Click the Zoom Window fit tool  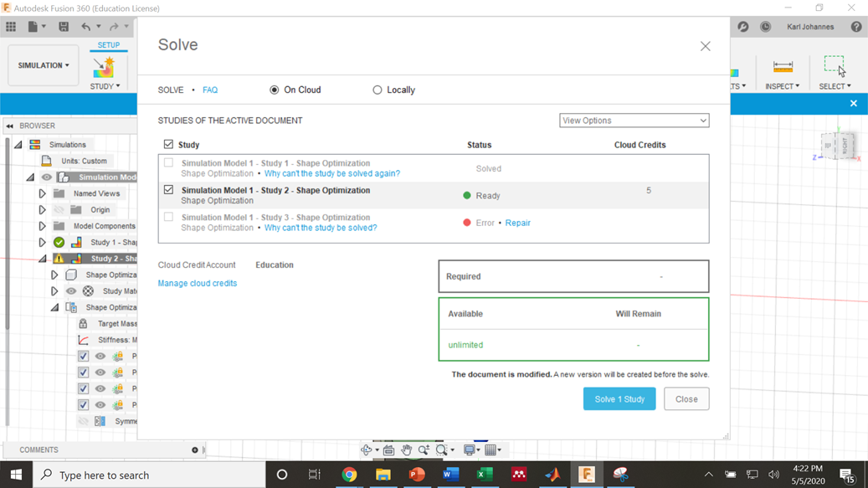[441, 449]
